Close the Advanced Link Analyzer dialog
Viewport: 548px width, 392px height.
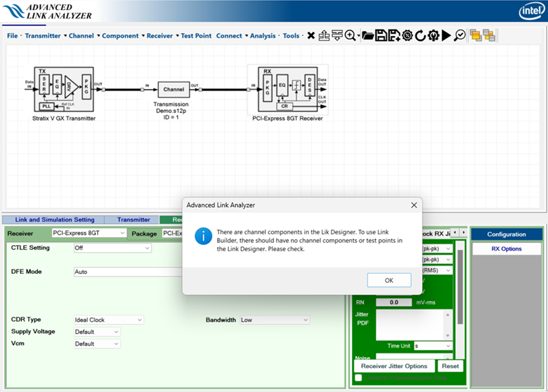click(414, 205)
